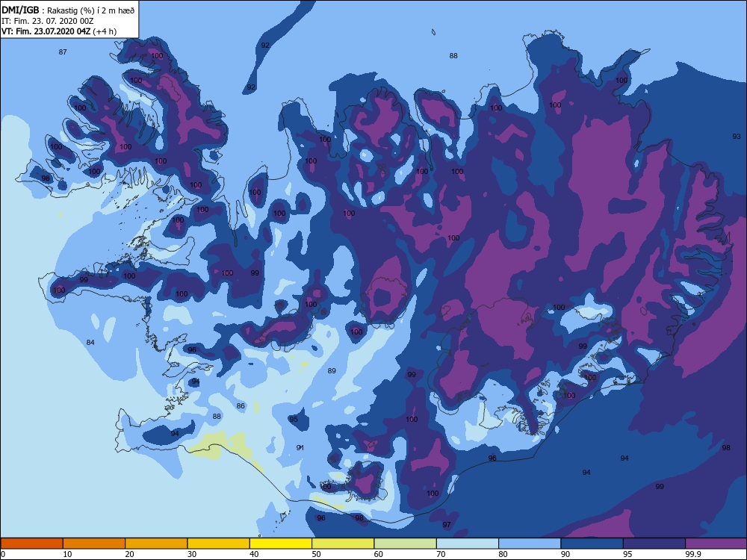
Task: Click the dark orange 0–10 legend swatch
Action: [x=31, y=544]
